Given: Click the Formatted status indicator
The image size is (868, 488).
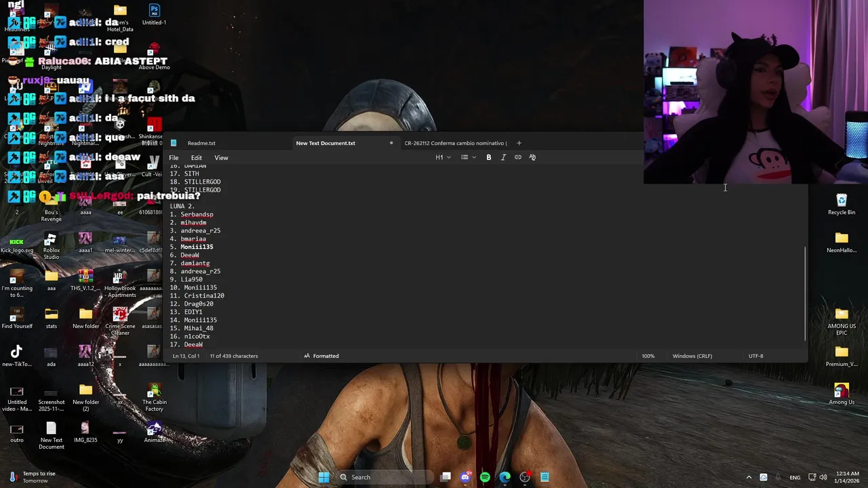Looking at the screenshot, I should 321,356.
